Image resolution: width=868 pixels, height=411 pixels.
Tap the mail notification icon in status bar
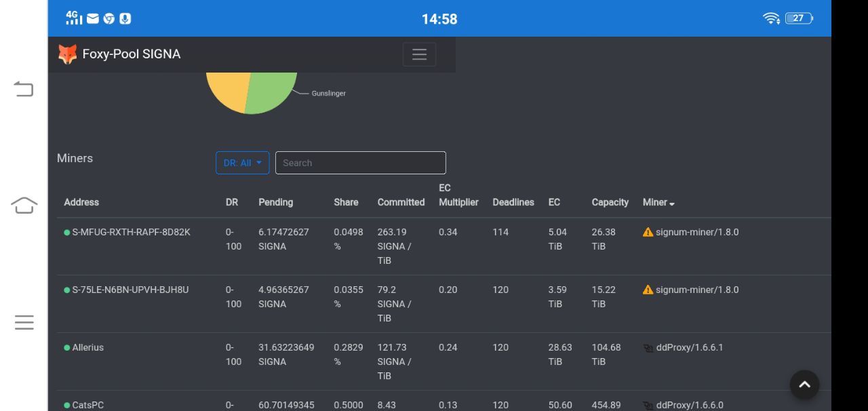coord(93,18)
